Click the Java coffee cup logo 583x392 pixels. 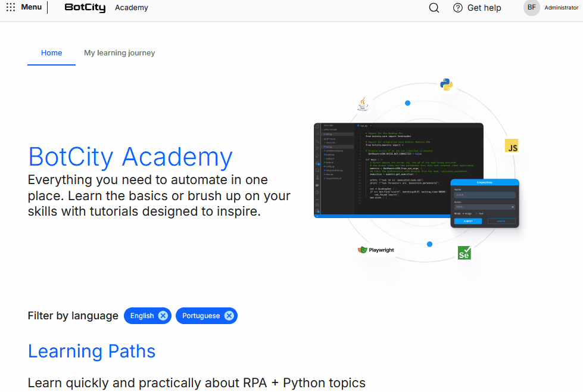[362, 102]
